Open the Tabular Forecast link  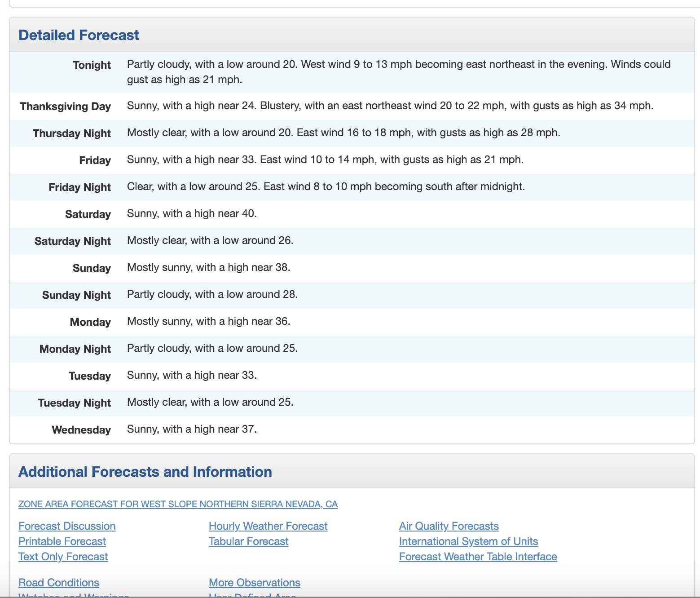click(248, 541)
